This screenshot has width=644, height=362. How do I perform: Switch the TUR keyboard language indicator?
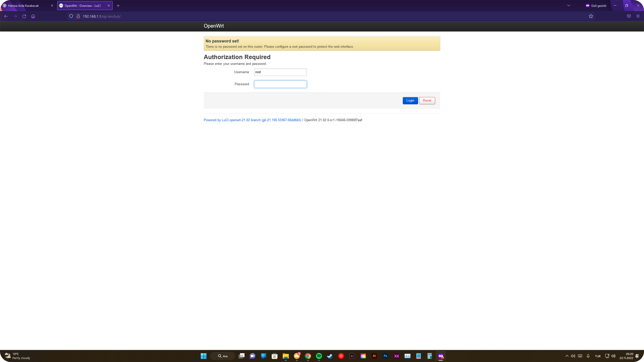(598, 356)
